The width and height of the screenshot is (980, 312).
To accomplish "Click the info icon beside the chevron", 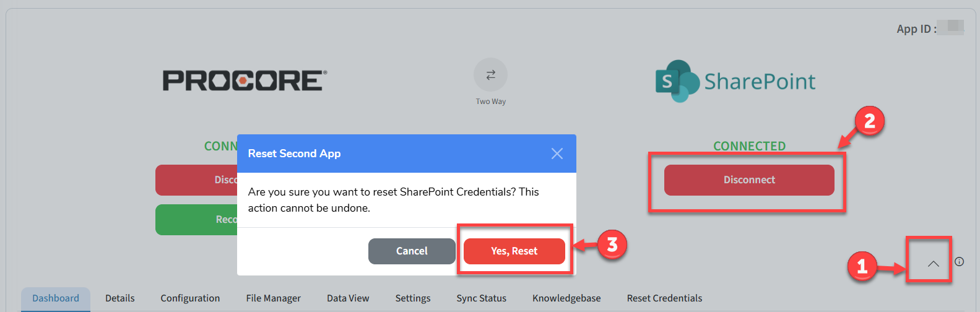I will pyautogui.click(x=959, y=262).
